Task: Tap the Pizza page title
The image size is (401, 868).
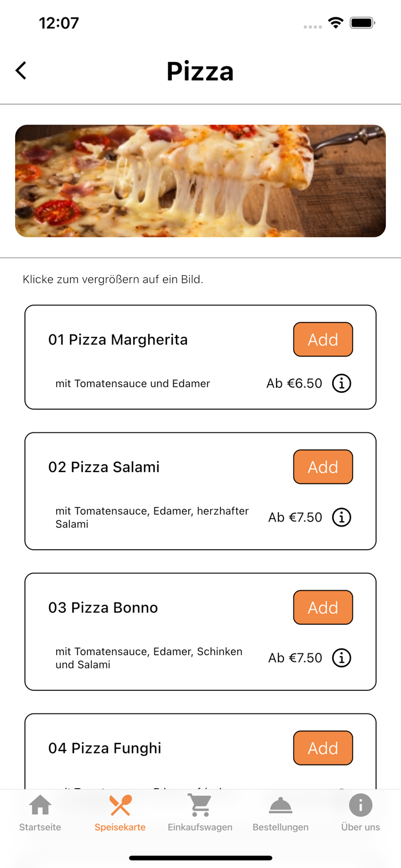Action: pyautogui.click(x=200, y=71)
